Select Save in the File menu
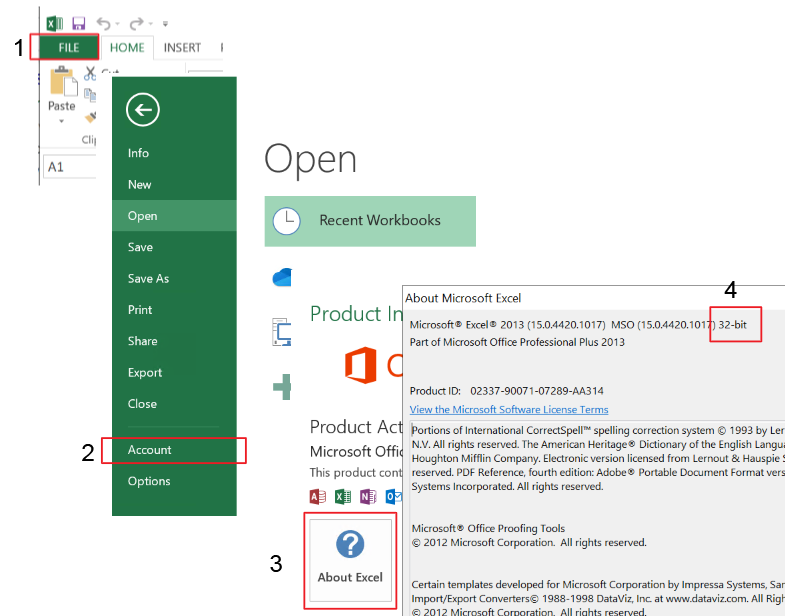The image size is (785, 616). click(x=174, y=247)
